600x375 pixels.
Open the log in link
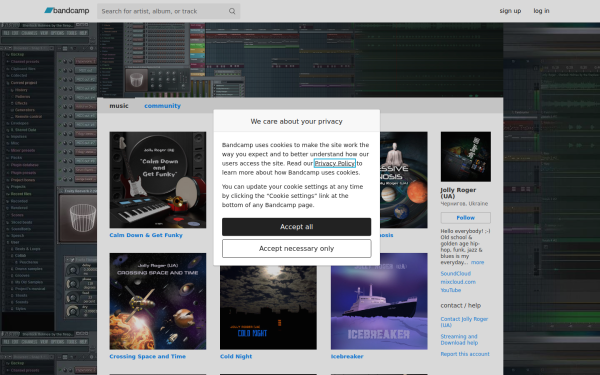[x=541, y=11]
